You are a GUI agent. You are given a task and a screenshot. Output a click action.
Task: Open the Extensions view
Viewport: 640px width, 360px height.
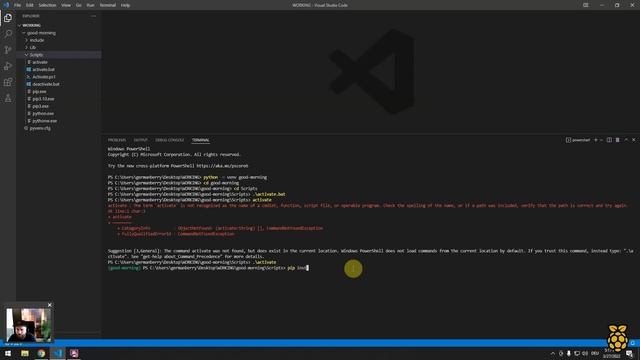8,82
